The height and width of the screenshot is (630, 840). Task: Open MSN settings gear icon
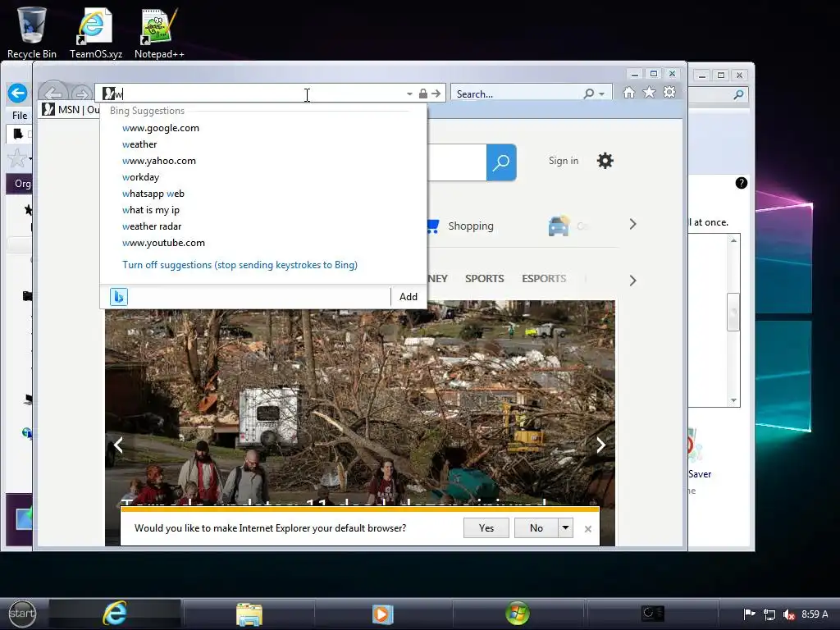point(605,161)
